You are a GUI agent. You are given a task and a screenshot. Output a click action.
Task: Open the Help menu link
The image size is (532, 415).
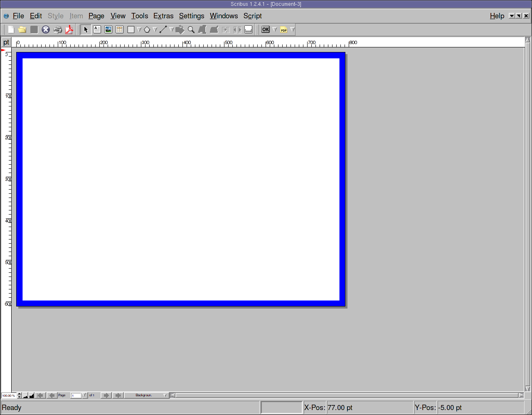tap(497, 16)
